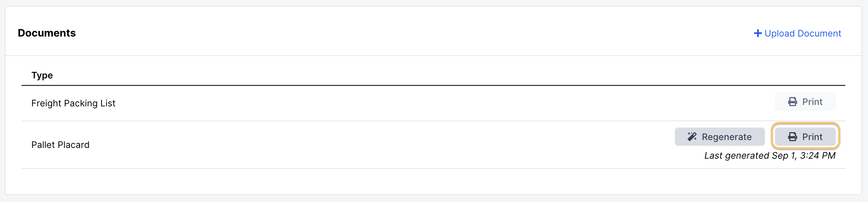Image resolution: width=868 pixels, height=202 pixels.
Task: Click printer icon in Freight Packing List row
Action: tap(793, 102)
